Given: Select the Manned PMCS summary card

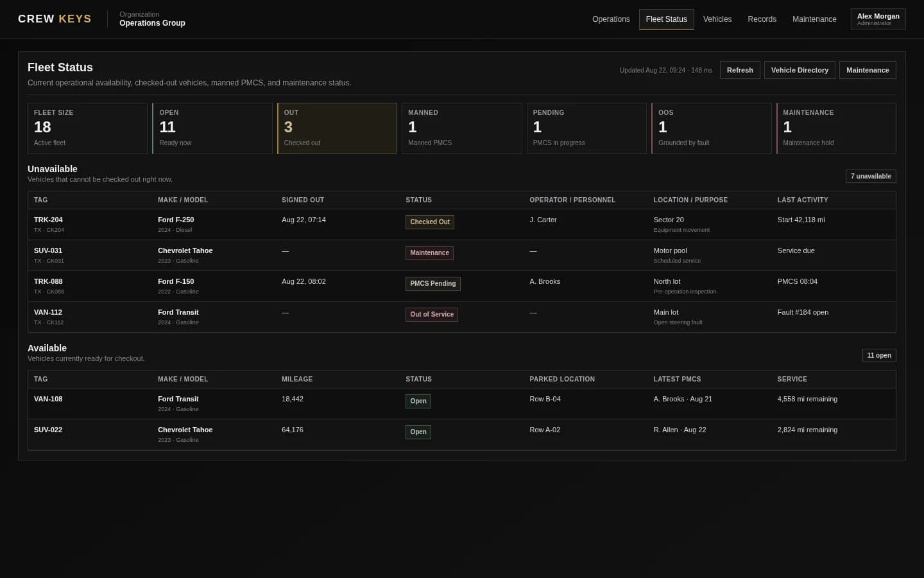Looking at the screenshot, I should [462, 128].
